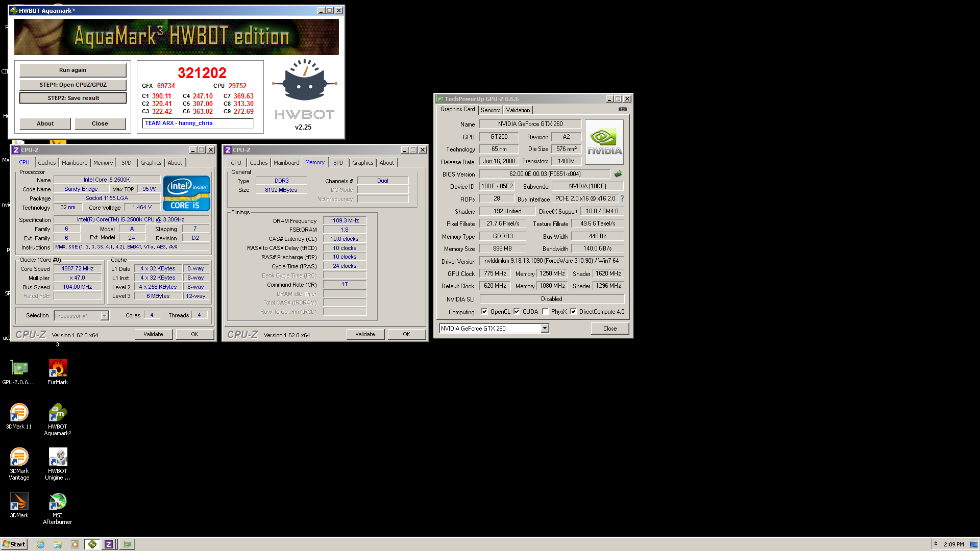Click Validate in the left CPU-Z window
Viewport: 980px width, 551px height.
tap(153, 334)
